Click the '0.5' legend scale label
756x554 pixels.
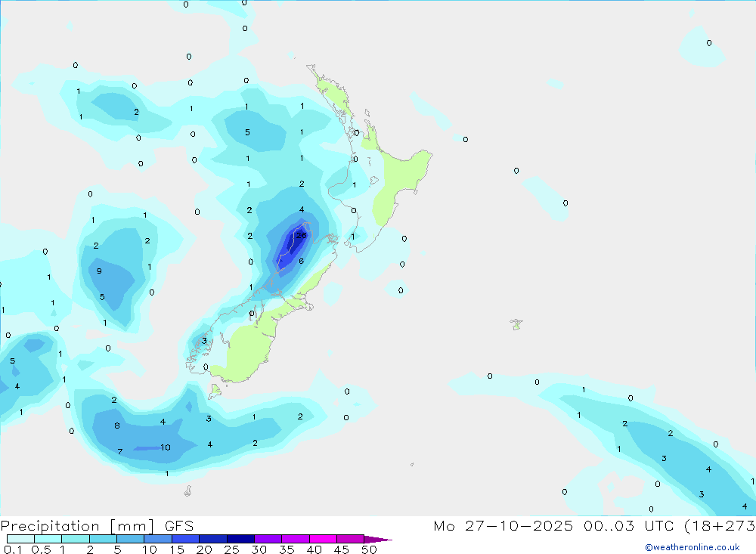(x=41, y=549)
